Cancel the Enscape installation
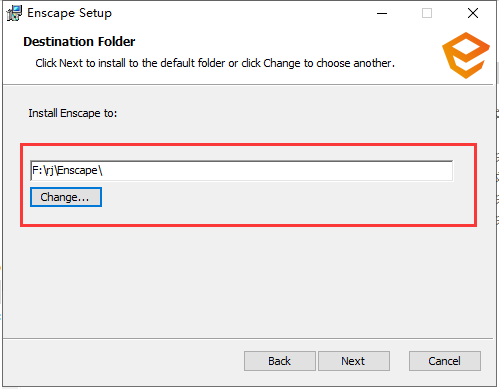The width and height of the screenshot is (499, 389). point(445,361)
